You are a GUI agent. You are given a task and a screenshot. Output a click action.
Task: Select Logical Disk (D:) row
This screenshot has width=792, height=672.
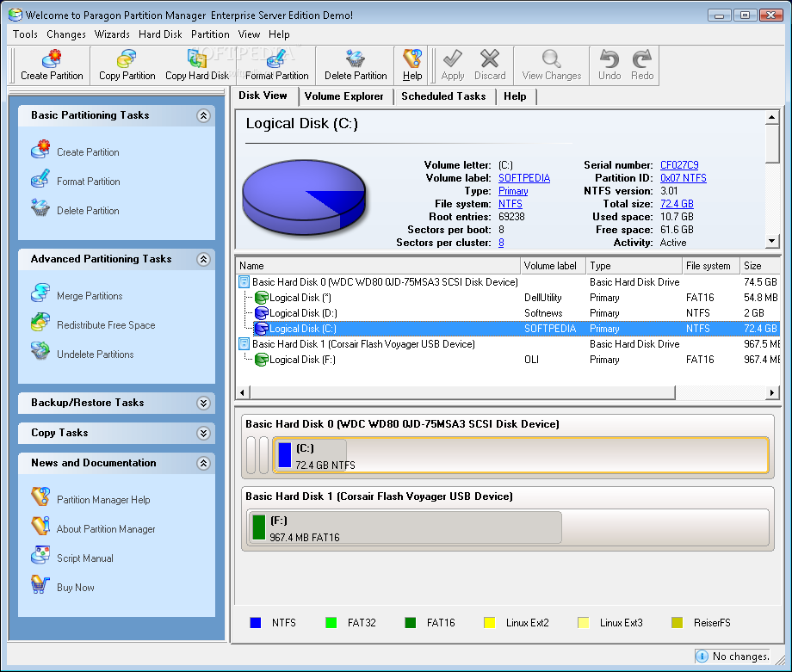point(508,313)
